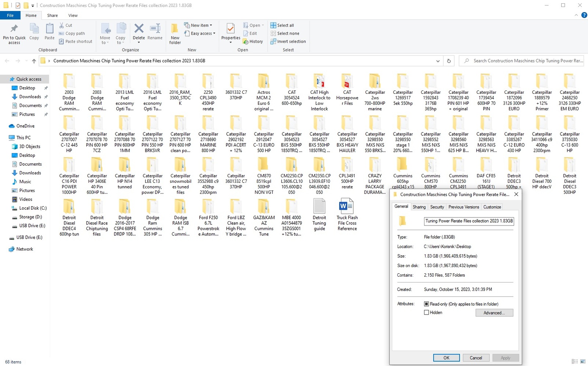588x366 pixels.
Task: Select the Actros MCM 2 Euro 6 folder
Action: coord(264,92)
